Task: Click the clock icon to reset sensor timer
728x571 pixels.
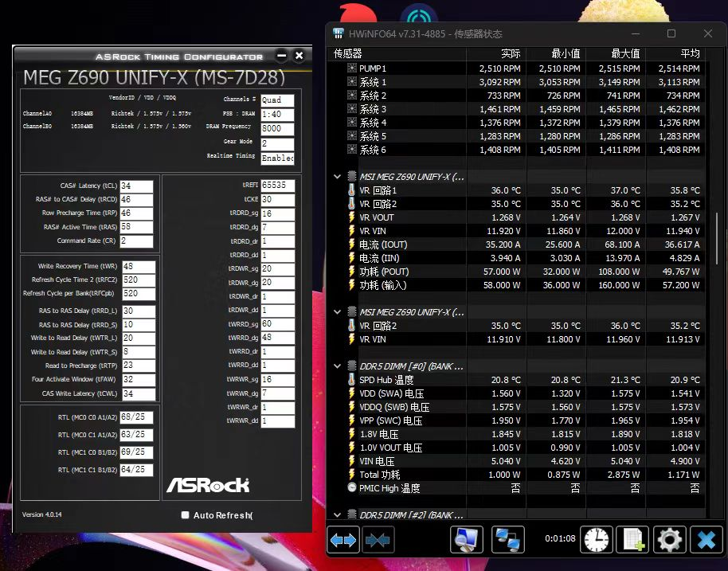Action: [596, 540]
